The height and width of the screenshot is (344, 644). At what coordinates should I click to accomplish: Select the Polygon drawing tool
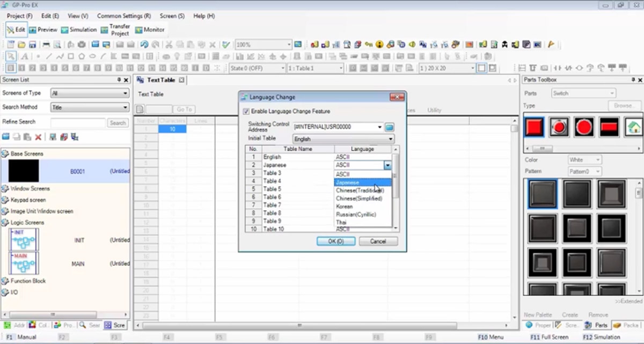[82, 56]
